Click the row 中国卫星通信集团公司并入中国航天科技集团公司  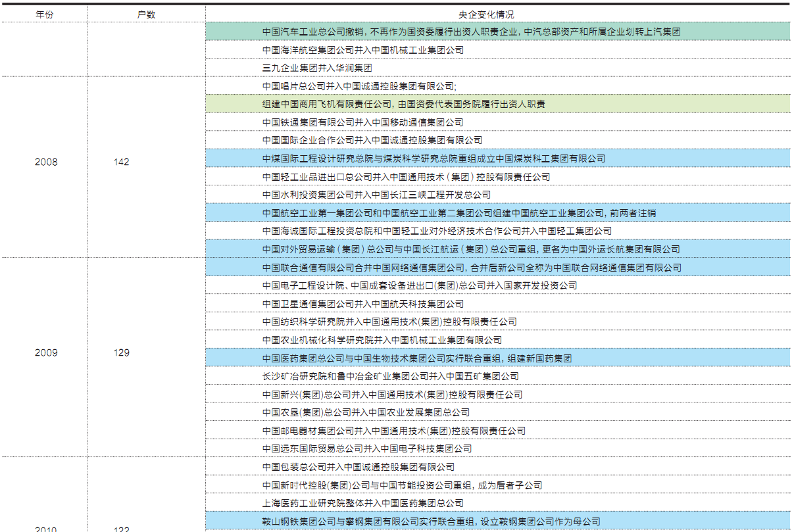point(497,303)
